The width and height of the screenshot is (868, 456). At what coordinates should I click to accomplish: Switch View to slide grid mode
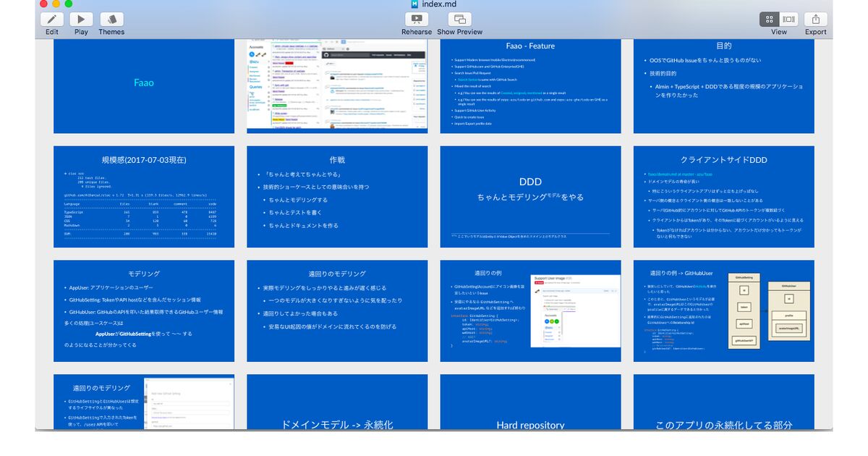tap(770, 20)
